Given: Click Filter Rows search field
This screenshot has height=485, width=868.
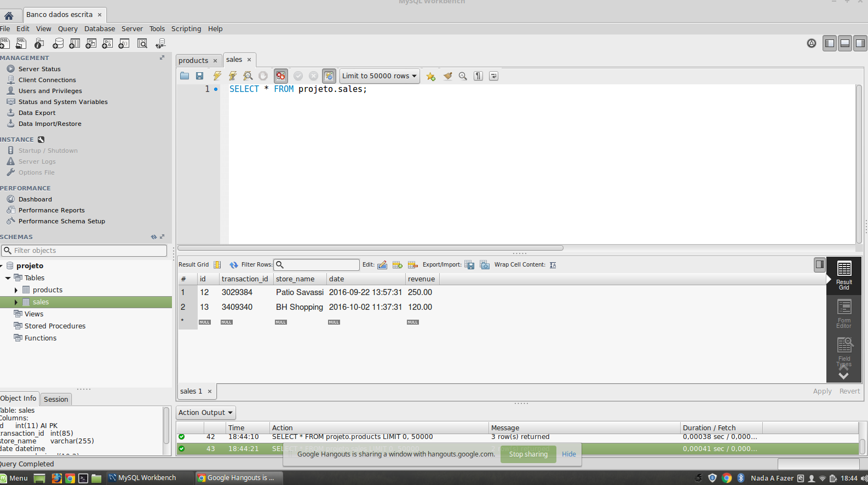Looking at the screenshot, I should 317,265.
